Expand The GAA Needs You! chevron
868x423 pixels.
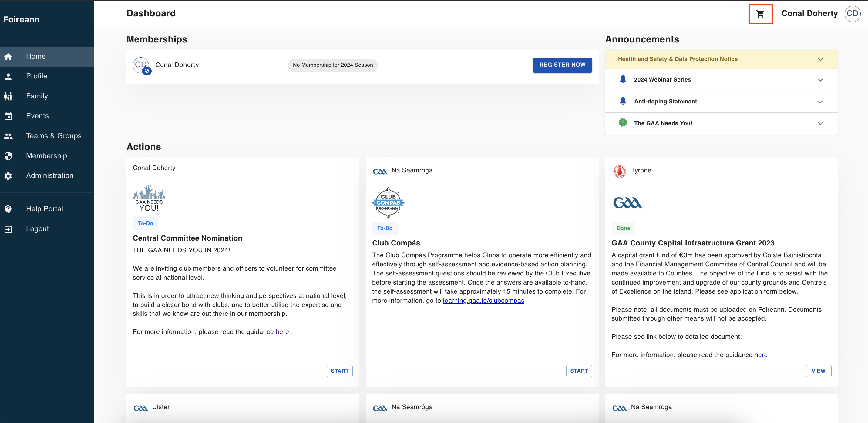pos(820,124)
